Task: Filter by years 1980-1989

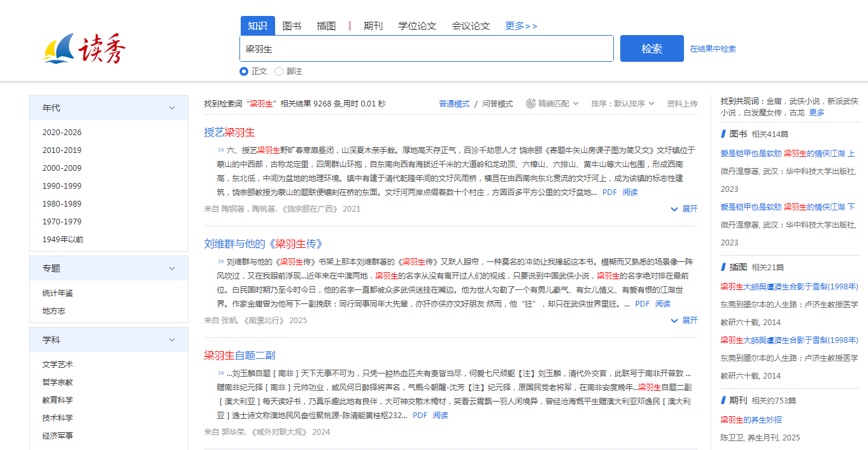Action: pos(62,204)
